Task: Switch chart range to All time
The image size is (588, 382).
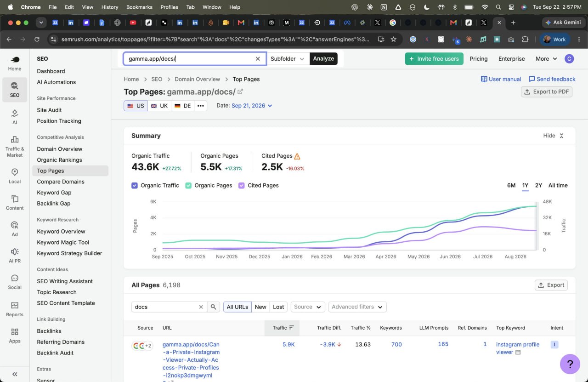Action: click(558, 185)
